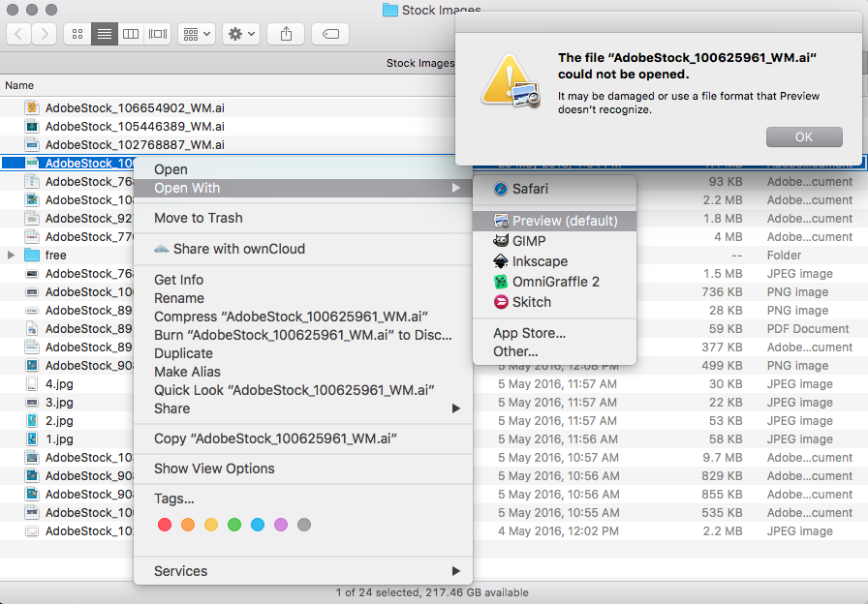Apply the red tag color
868x604 pixels.
163,525
